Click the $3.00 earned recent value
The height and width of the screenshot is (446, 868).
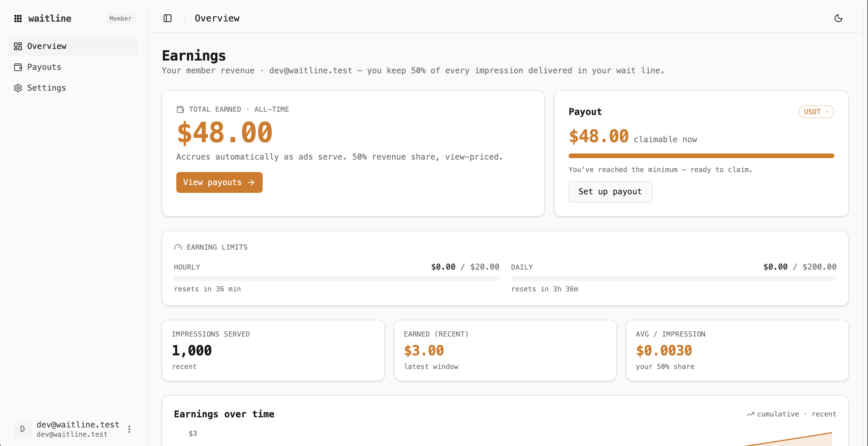[424, 351]
